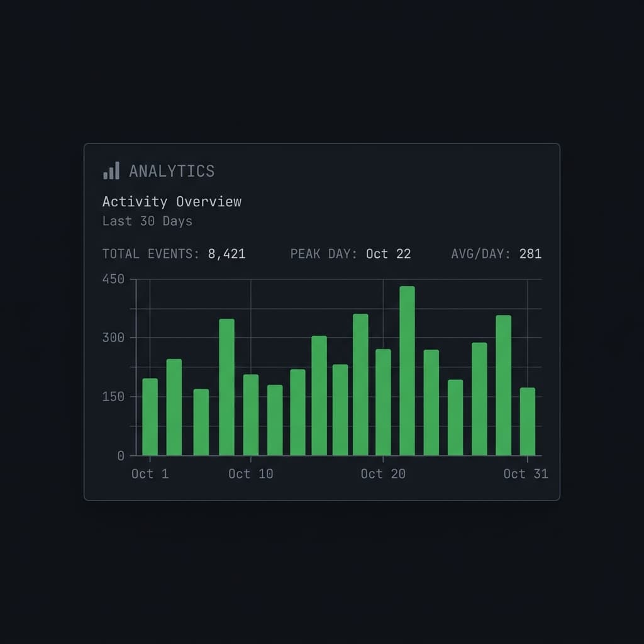This screenshot has height=644, width=644.
Task: Click the tallest bar in the chart
Action: pos(407,371)
